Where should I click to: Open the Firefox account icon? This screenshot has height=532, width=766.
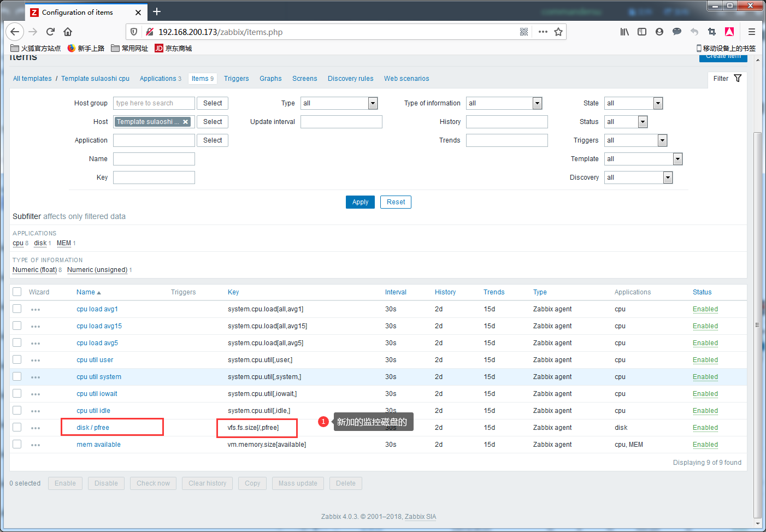(659, 32)
